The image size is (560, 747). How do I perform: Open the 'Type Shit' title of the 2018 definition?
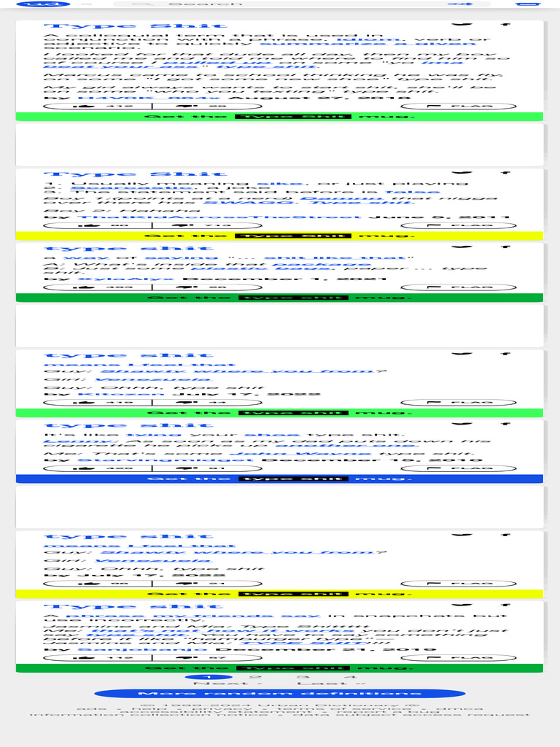[x=135, y=26]
